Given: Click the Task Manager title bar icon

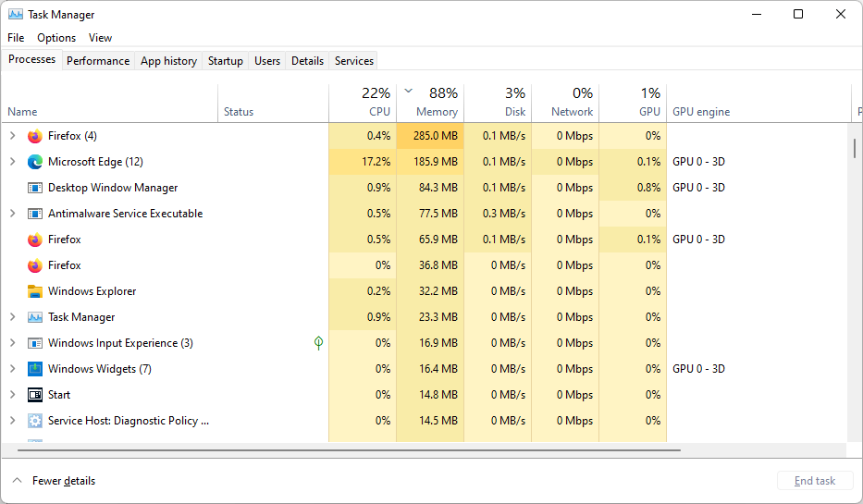Looking at the screenshot, I should (16, 14).
